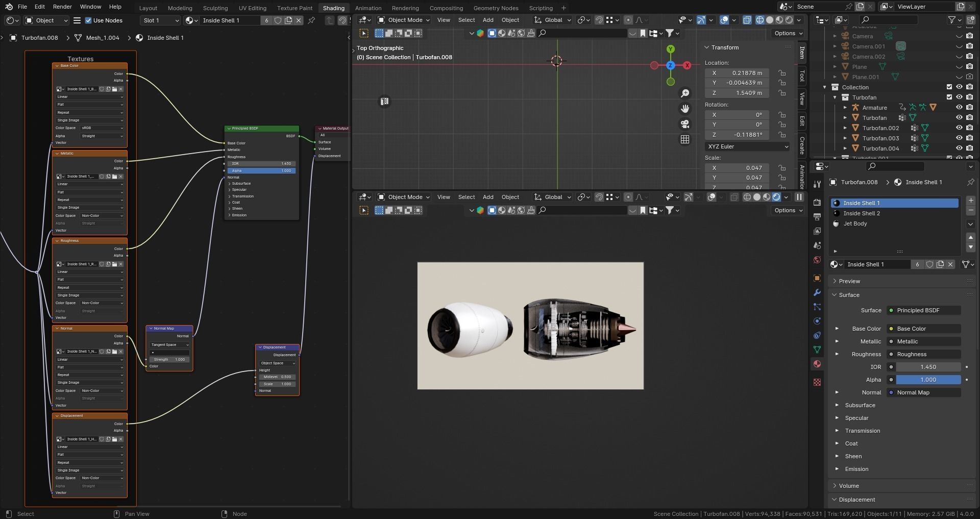Open the Output properties tab icon

(817, 217)
